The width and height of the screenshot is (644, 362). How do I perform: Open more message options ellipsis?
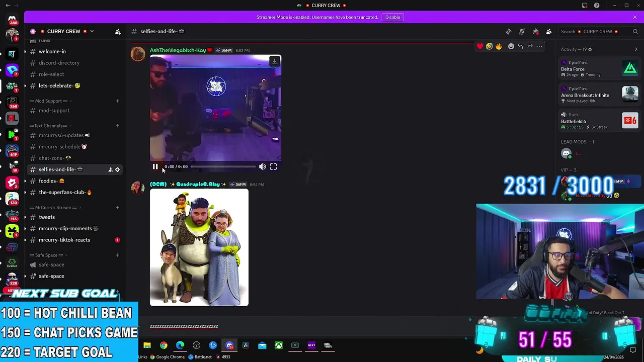[539, 46]
